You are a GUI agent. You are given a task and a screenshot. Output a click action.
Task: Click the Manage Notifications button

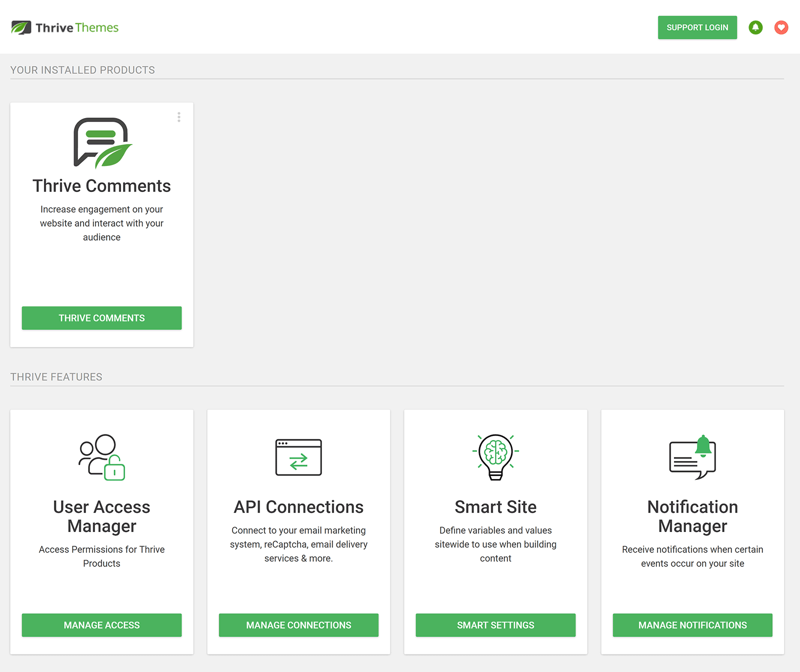[x=692, y=625]
